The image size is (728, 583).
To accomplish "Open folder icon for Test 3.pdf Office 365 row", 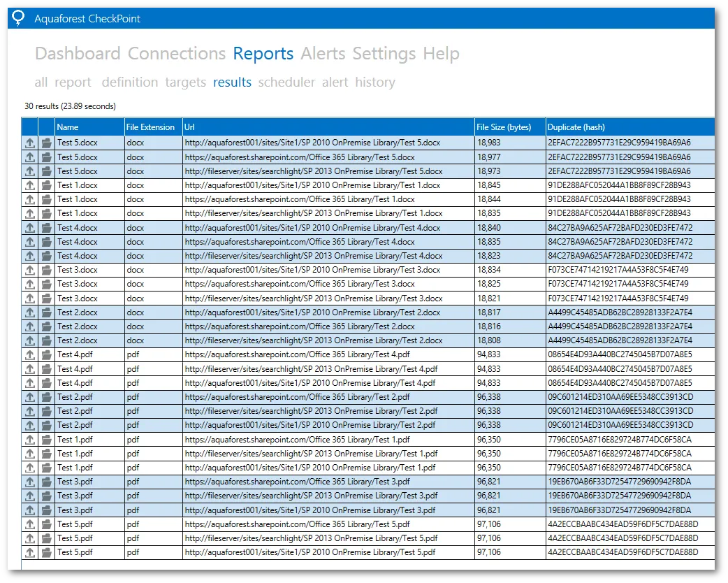I will pyautogui.click(x=46, y=482).
